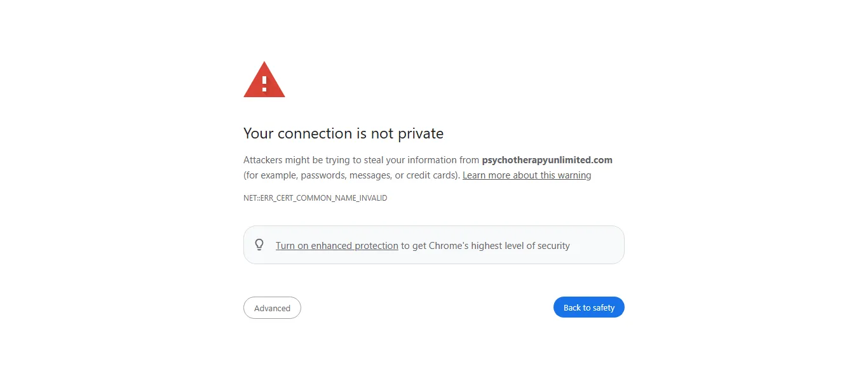Screen dimensions: 868x369
Task: Open the Advanced options
Action: 272,308
